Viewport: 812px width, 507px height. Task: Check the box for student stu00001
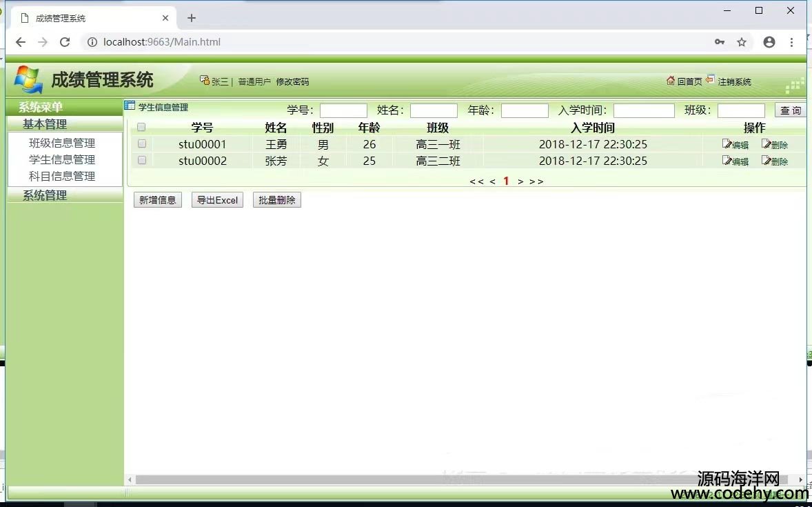click(142, 143)
